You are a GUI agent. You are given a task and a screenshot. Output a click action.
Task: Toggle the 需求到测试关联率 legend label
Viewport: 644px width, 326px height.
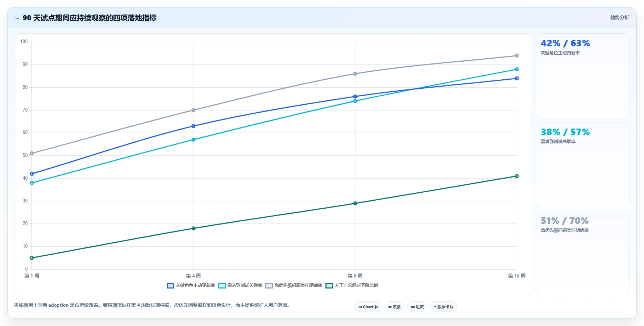245,285
